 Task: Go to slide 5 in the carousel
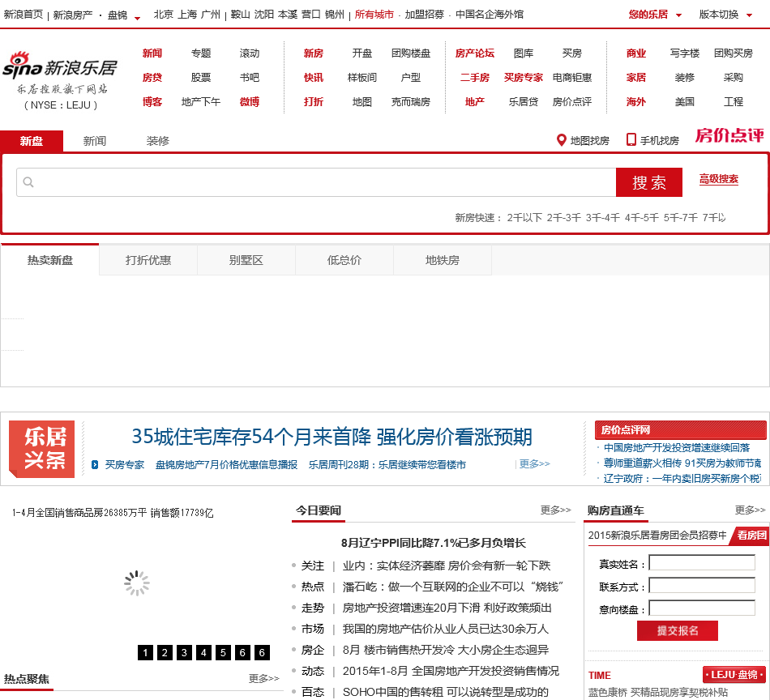(x=223, y=652)
